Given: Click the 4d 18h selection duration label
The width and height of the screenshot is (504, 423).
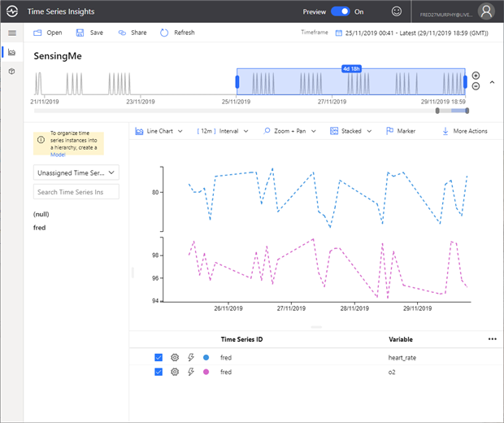Looking at the screenshot, I should [351, 68].
